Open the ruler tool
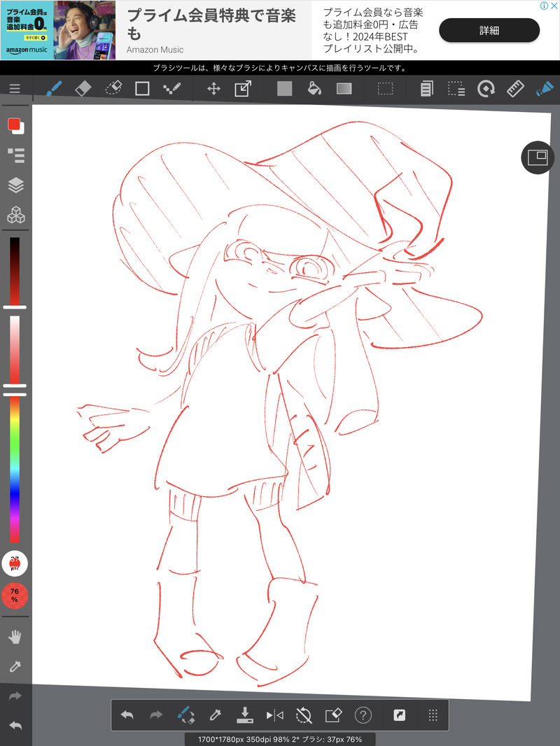 click(x=515, y=88)
